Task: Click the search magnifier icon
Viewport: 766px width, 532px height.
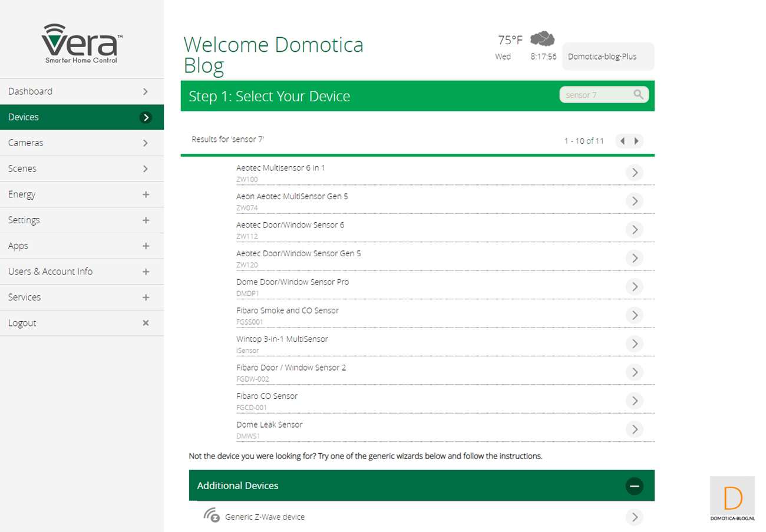Action: click(x=638, y=95)
